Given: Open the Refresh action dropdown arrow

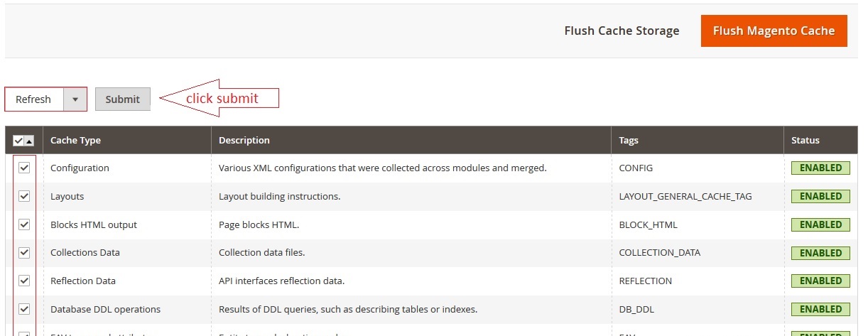Looking at the screenshot, I should (x=75, y=99).
